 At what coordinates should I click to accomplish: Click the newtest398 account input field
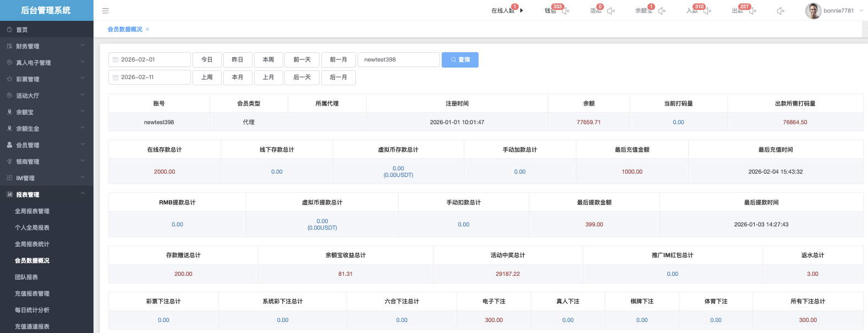(398, 60)
